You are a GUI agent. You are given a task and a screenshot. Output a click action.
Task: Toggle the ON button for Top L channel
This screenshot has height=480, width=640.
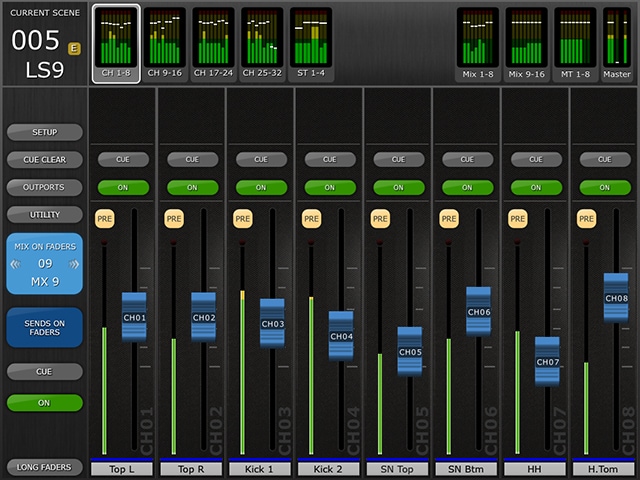click(122, 187)
